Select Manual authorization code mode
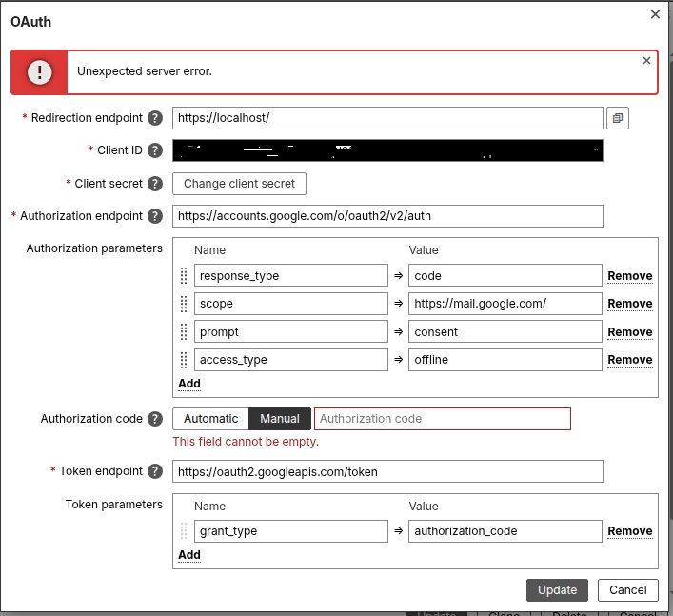The image size is (673, 616). tap(280, 419)
